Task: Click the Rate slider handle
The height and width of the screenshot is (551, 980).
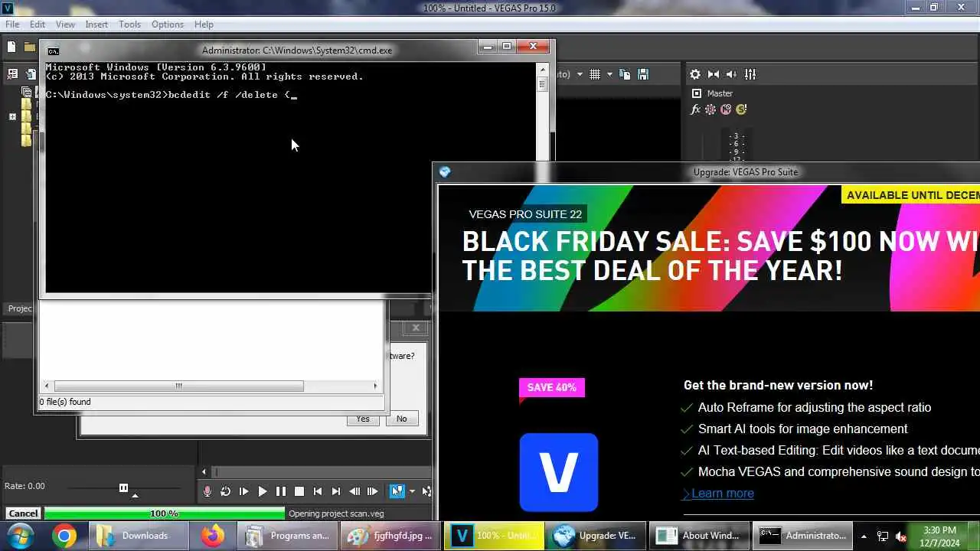Action: [123, 487]
